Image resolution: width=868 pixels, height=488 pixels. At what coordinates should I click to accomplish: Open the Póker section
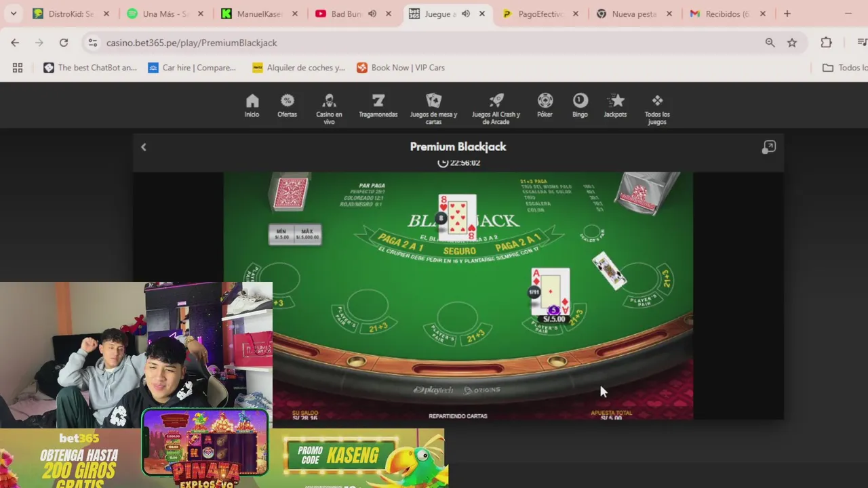[x=545, y=106]
